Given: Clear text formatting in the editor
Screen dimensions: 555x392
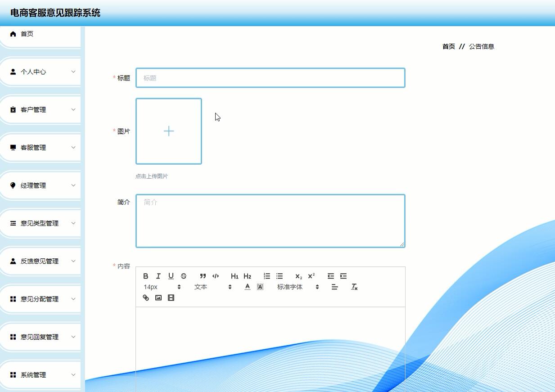Looking at the screenshot, I should click(354, 287).
